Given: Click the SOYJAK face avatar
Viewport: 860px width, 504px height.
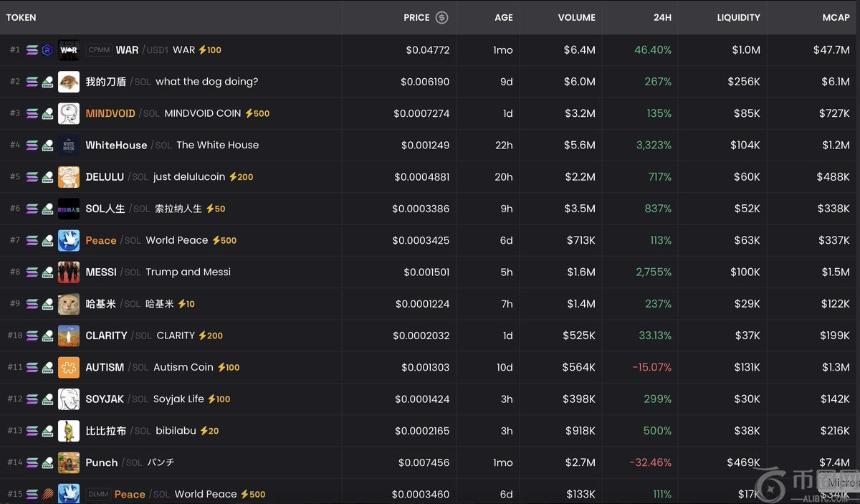Looking at the screenshot, I should click(x=69, y=399).
